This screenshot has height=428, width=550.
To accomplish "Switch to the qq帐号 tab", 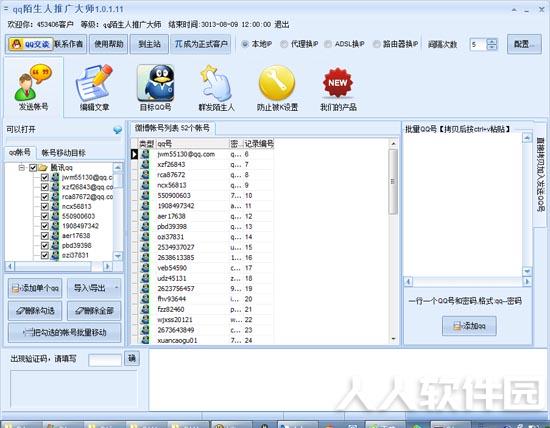I will click(x=20, y=152).
